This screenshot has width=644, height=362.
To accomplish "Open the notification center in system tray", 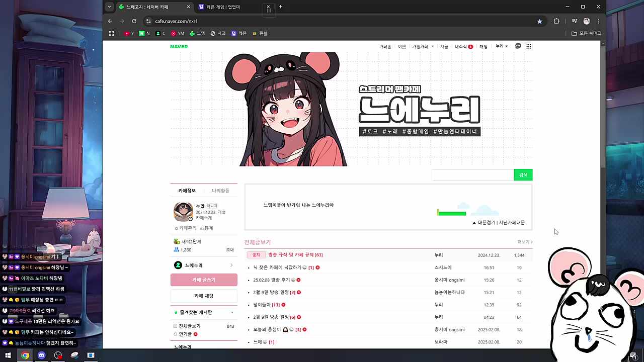I will tap(633, 355).
